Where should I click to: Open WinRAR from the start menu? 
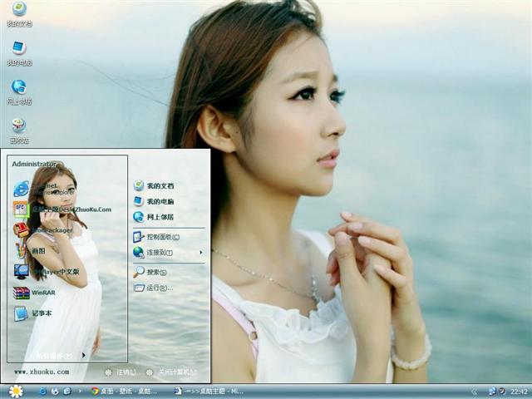point(34,293)
